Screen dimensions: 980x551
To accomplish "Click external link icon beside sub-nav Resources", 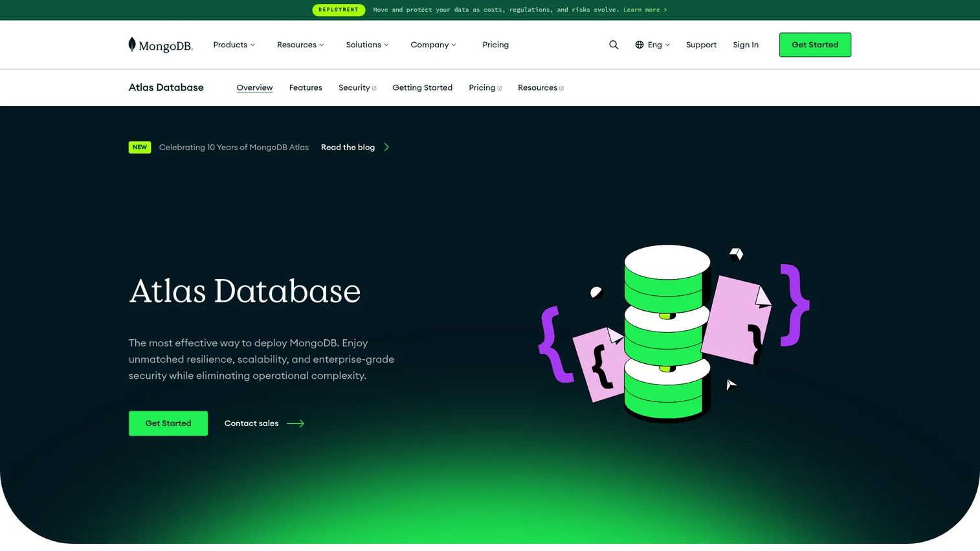I will [x=561, y=88].
